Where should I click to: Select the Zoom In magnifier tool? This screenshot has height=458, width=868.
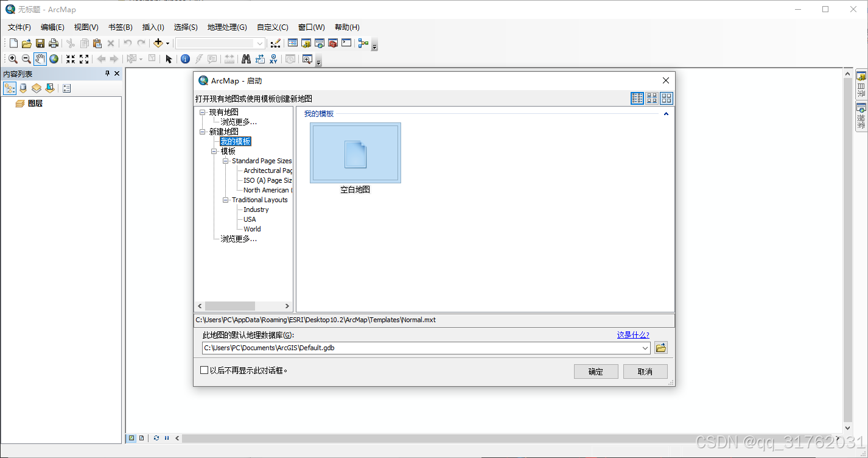point(13,59)
